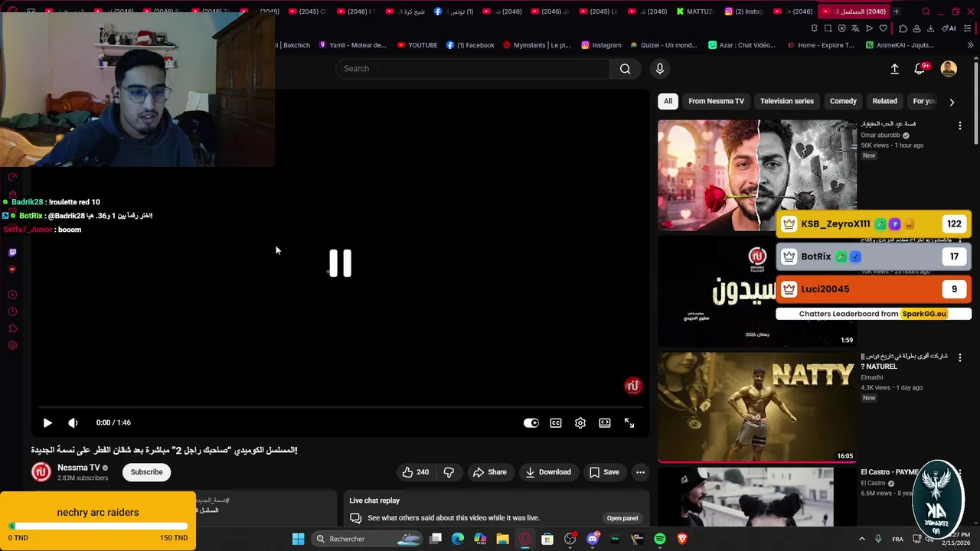Add page to bookmarks heart icon
Screen dimensions: 980x551
click(x=883, y=28)
